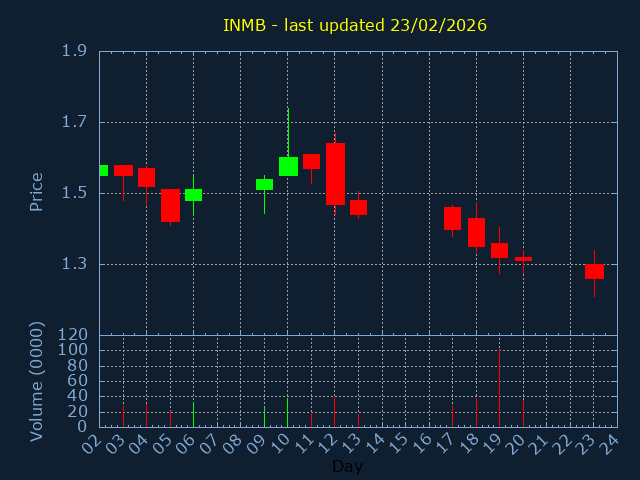The image size is (640, 480).
Task: Click the green candlestick on day 09
Action: pyautogui.click(x=264, y=184)
